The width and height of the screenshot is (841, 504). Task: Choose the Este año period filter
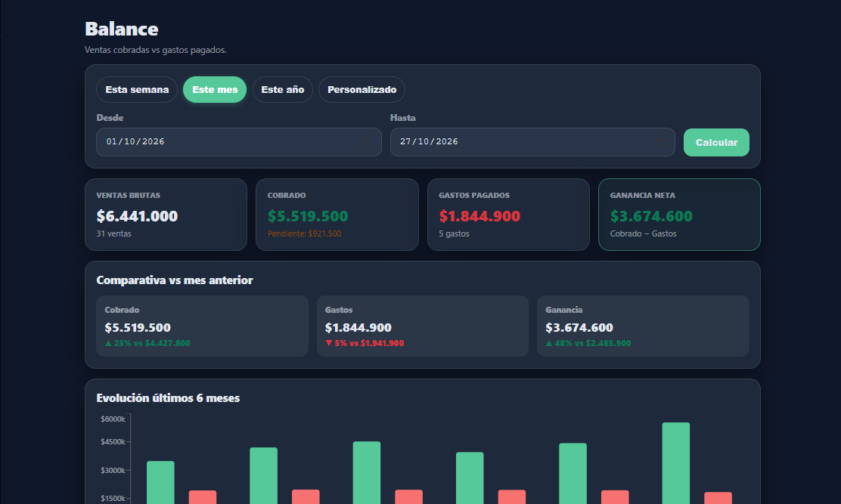283,89
